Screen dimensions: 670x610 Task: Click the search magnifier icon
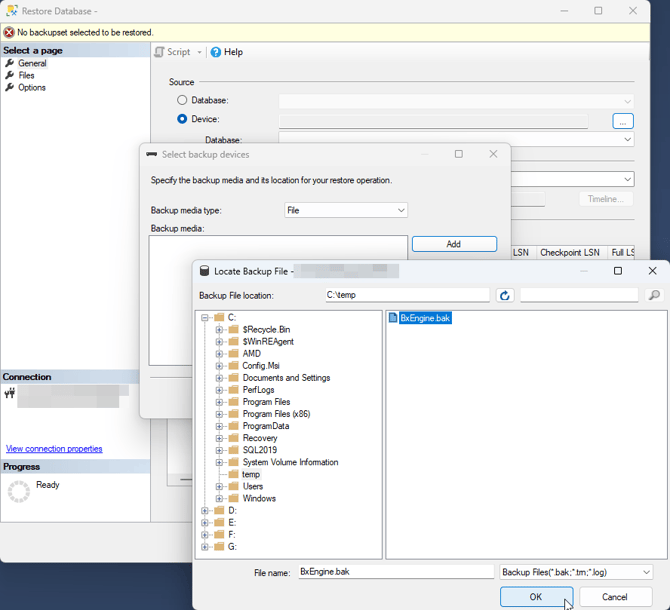tap(654, 295)
